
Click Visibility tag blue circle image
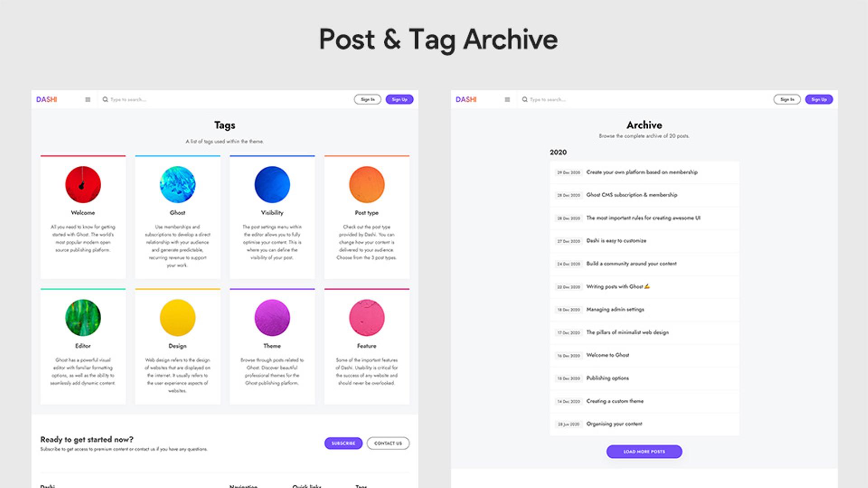point(272,184)
